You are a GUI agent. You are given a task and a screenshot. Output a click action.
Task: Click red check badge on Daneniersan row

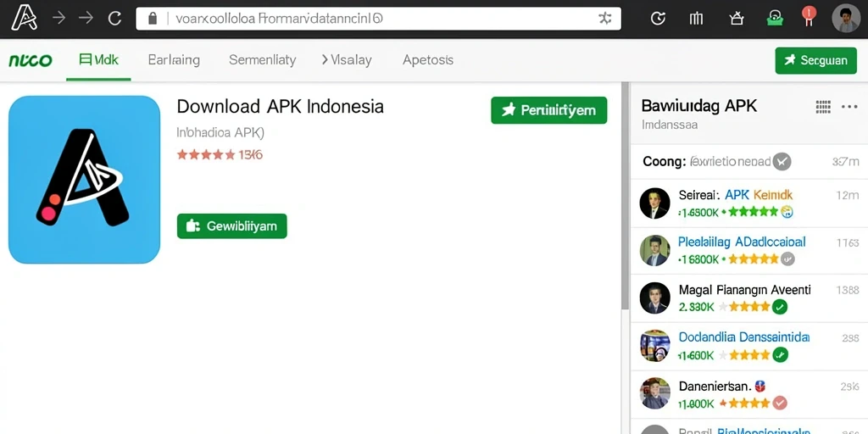point(780,403)
